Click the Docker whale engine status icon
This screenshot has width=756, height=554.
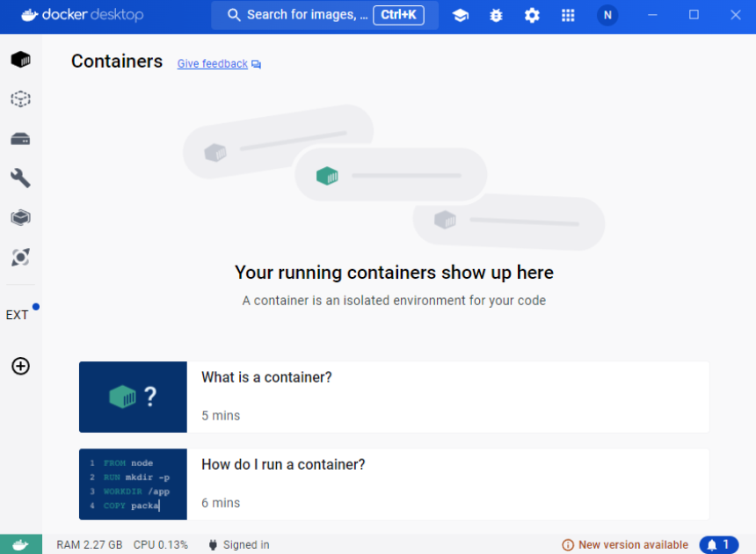click(x=21, y=544)
